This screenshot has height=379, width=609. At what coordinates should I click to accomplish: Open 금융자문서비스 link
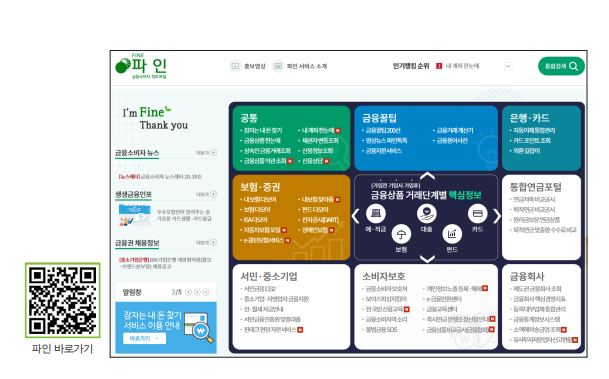point(384,151)
